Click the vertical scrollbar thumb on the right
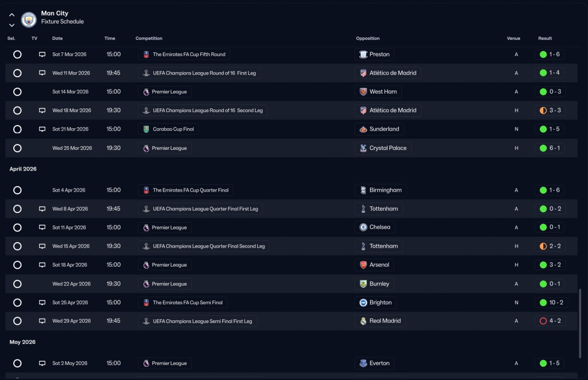This screenshot has height=380, width=588. 580,323
